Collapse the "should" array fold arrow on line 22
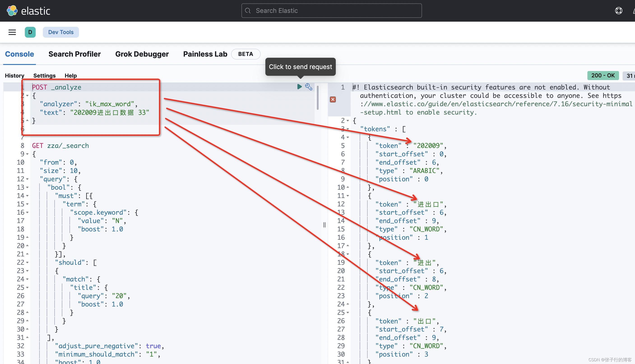The image size is (635, 364). 27,263
